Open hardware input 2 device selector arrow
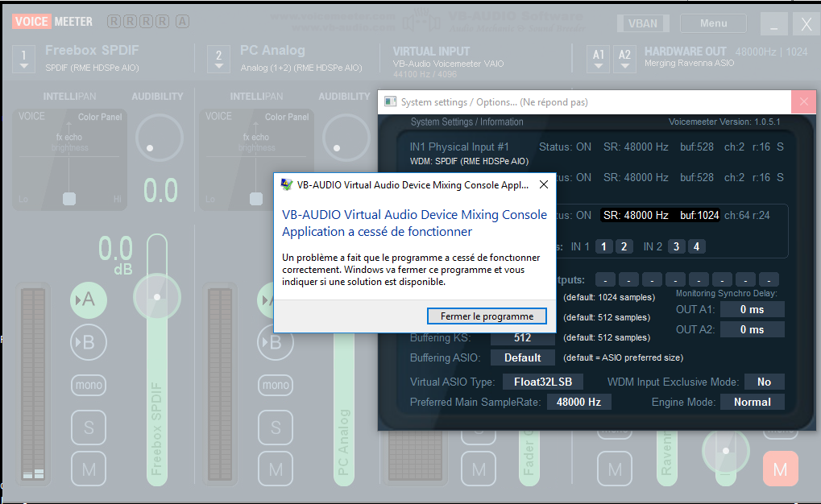821x504 pixels. 219,59
